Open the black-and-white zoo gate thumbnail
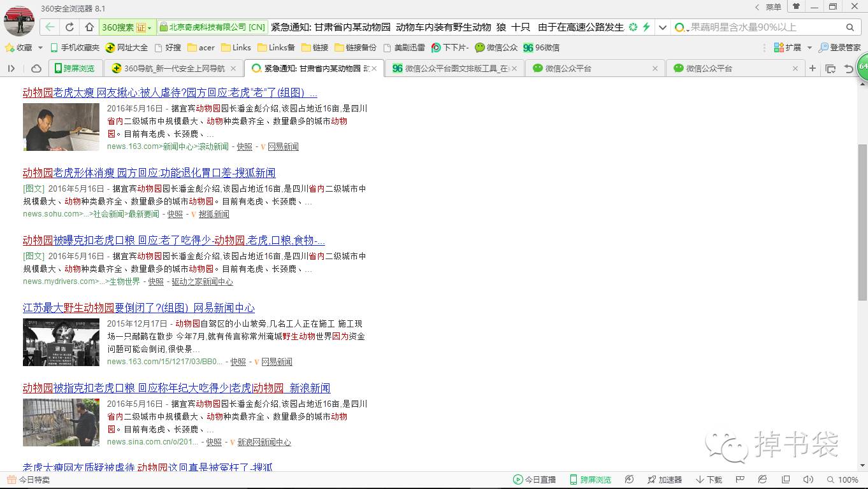 [61, 343]
